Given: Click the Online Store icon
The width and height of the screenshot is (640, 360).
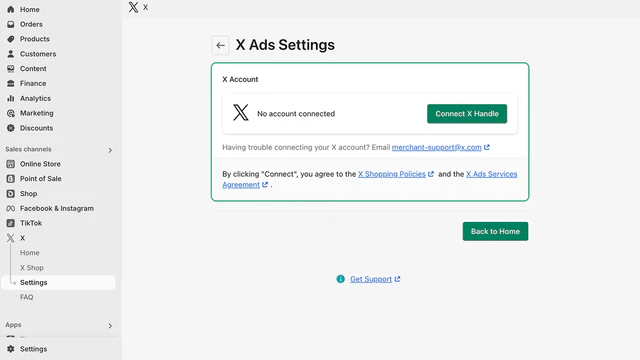Looking at the screenshot, I should [x=11, y=164].
